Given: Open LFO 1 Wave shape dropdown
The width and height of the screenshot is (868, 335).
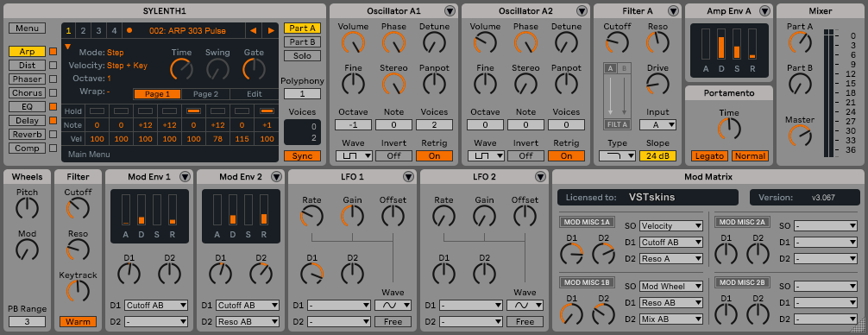Looking at the screenshot, I should click(x=393, y=305).
